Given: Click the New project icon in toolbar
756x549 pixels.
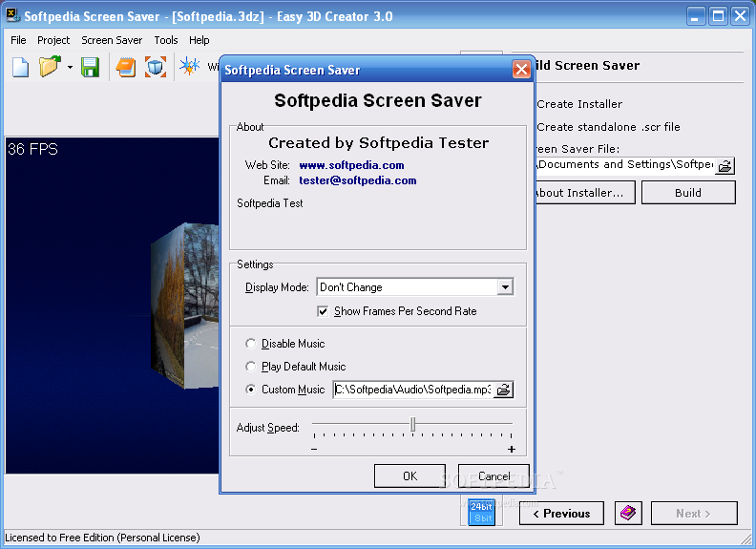Looking at the screenshot, I should tap(20, 67).
